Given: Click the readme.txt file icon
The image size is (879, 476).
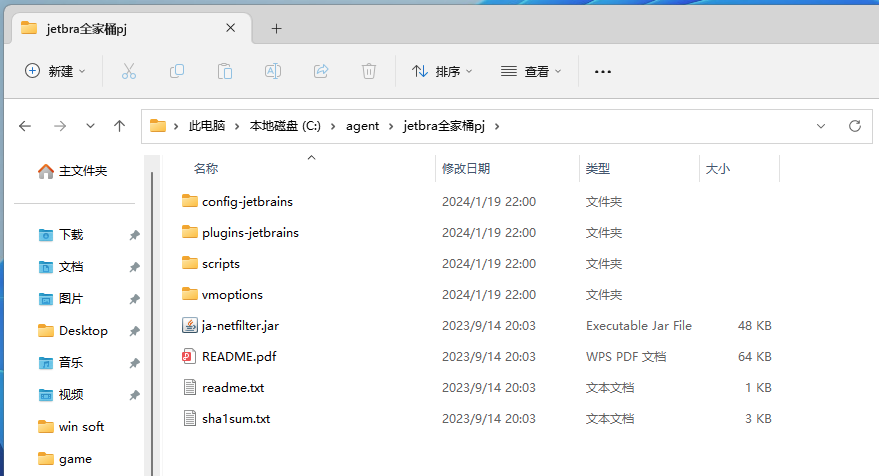Looking at the screenshot, I should pyautogui.click(x=190, y=387).
